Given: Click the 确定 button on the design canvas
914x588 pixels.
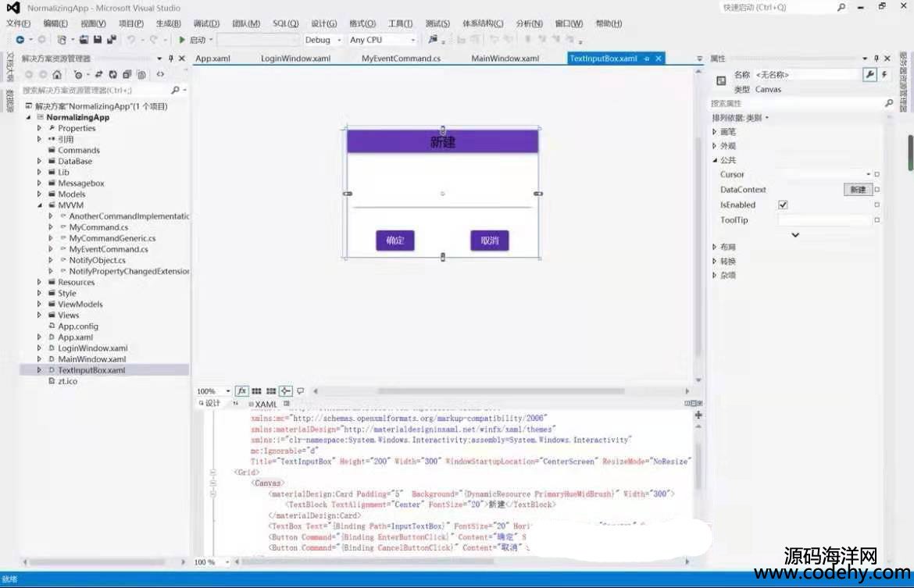Looking at the screenshot, I should coord(395,241).
